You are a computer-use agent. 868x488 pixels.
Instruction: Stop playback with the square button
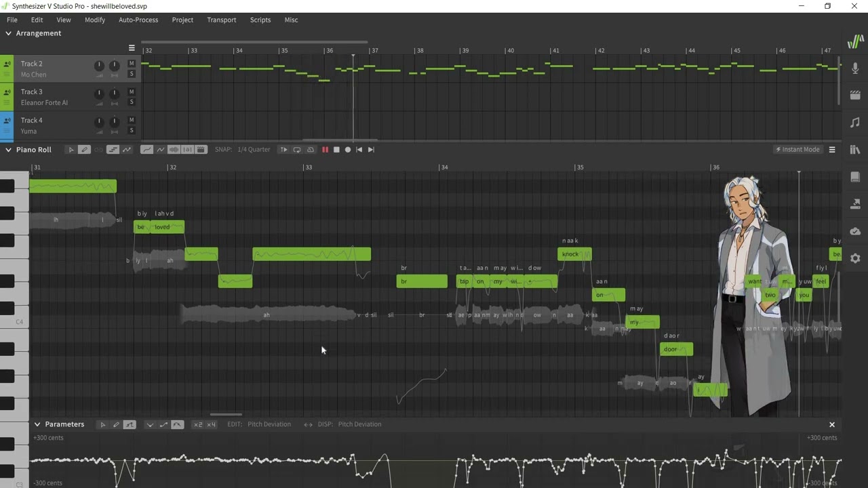(336, 150)
